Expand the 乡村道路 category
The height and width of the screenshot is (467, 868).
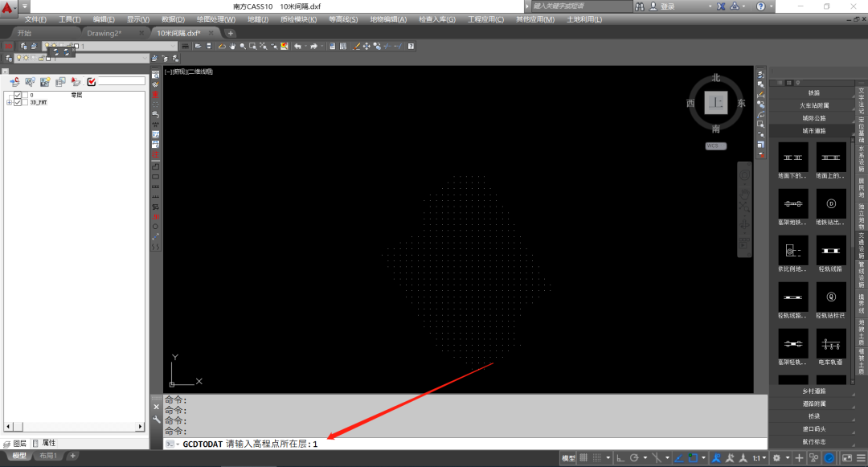pyautogui.click(x=813, y=391)
